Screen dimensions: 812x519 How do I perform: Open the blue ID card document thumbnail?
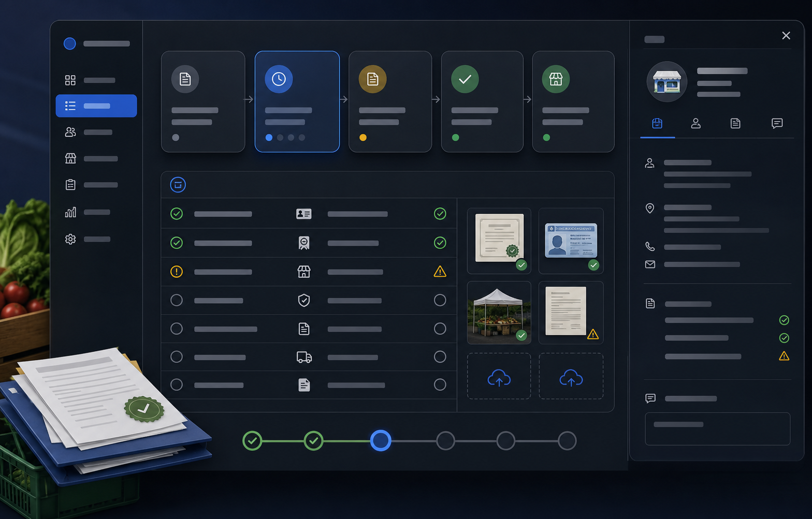571,241
